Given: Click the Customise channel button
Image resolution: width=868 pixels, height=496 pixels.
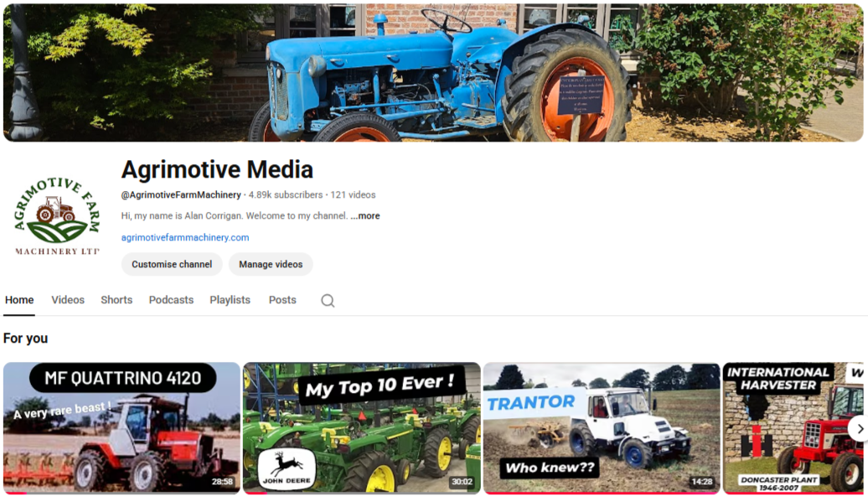Looking at the screenshot, I should pos(172,264).
